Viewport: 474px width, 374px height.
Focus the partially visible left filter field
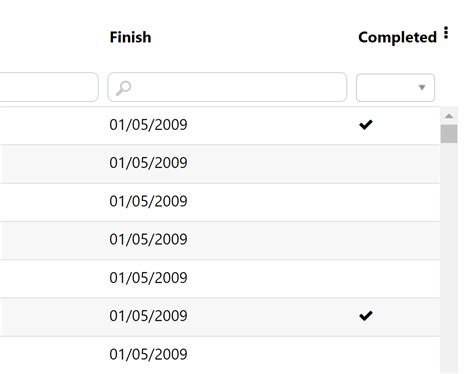click(x=49, y=87)
